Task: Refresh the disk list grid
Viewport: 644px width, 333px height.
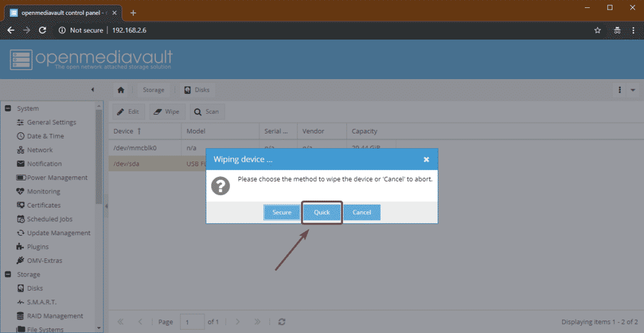Action: point(281,322)
